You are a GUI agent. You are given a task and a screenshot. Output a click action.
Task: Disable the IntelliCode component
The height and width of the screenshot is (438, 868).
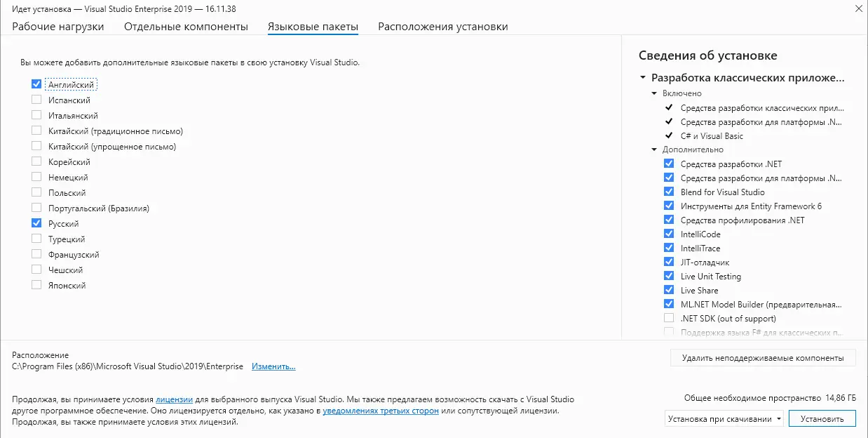click(669, 234)
